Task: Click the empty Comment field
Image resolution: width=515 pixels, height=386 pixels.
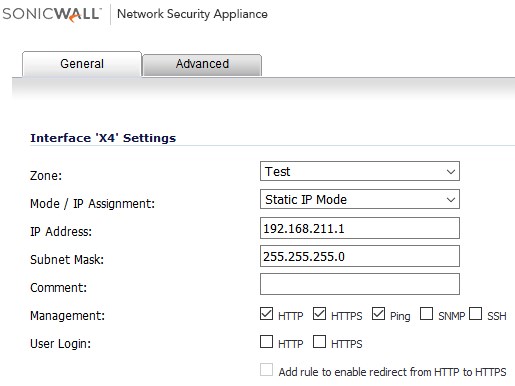Action: coord(360,284)
